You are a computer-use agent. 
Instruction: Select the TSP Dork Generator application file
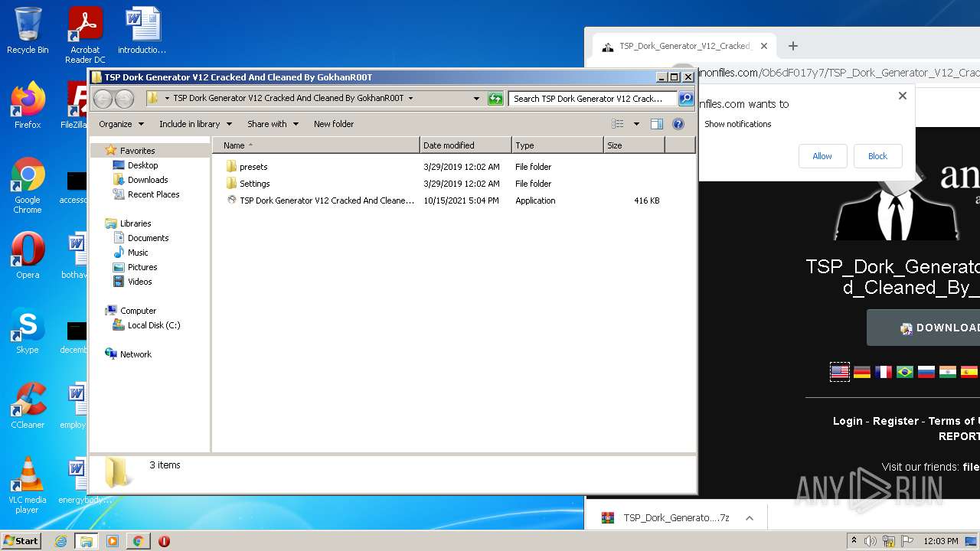[327, 201]
